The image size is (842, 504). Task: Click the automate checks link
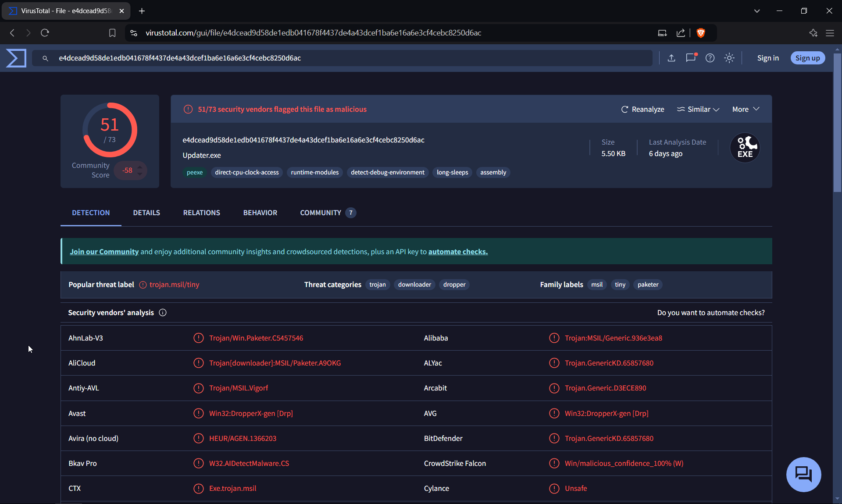tap(458, 252)
